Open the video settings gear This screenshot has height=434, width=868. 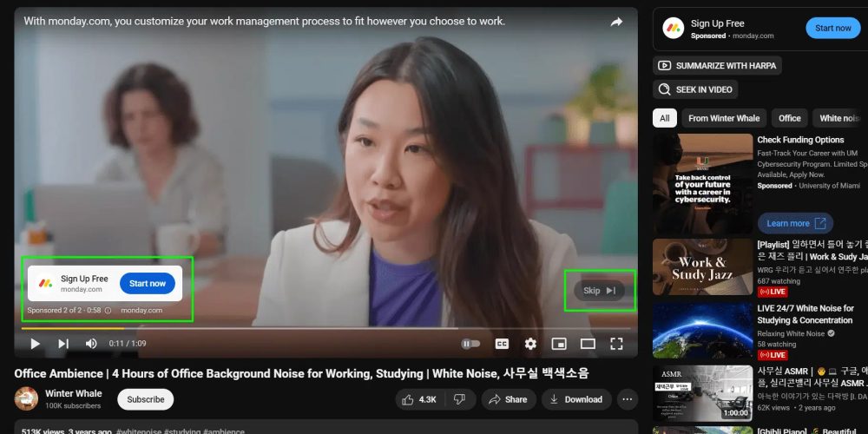coord(530,344)
